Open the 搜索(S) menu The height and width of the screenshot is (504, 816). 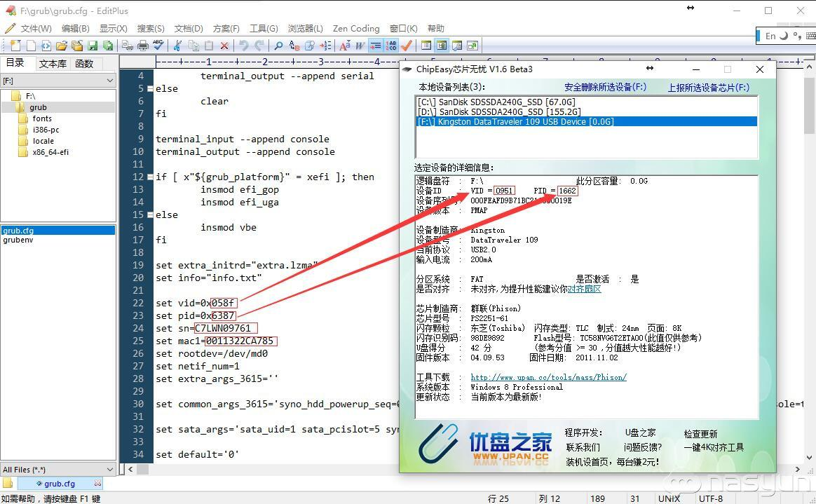coord(151,29)
